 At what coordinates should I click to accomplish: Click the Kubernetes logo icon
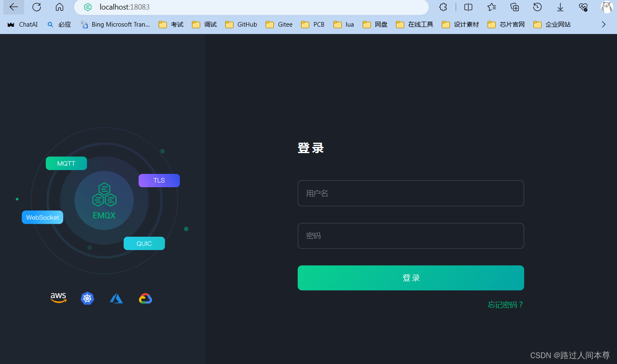click(87, 298)
